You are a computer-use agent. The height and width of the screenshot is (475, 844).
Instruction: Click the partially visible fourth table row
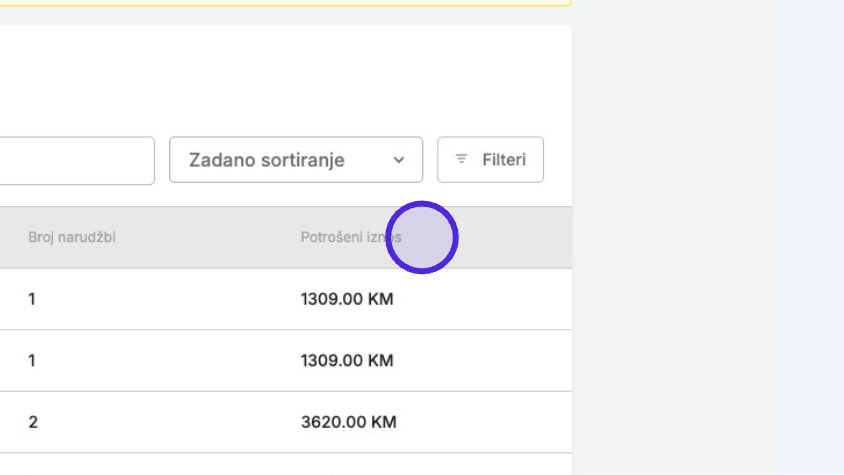pyautogui.click(x=286, y=464)
